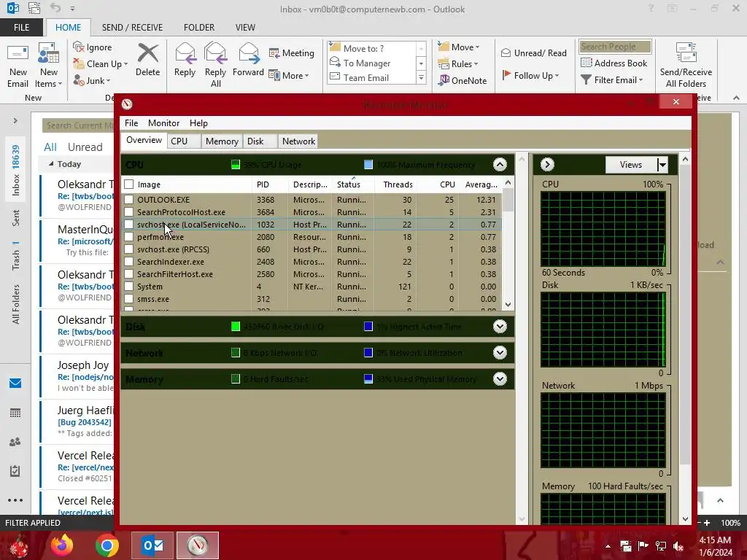This screenshot has width=747, height=560.
Task: Sort processes by Threads column
Action: click(398, 184)
